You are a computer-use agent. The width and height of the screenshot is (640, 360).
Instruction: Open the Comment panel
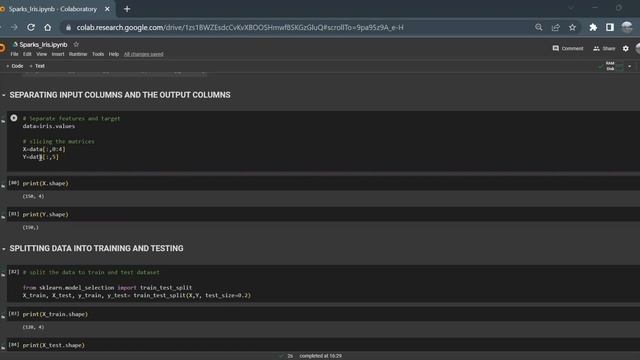(x=568, y=48)
